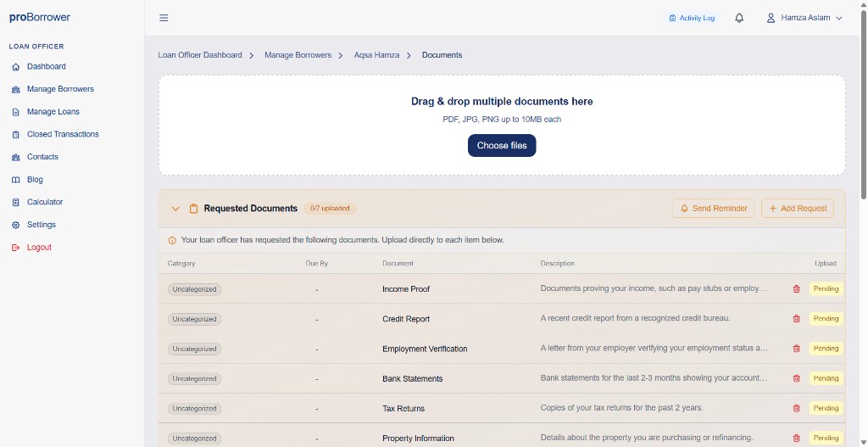Click the user profile avatar icon
This screenshot has width=868, height=447.
(x=771, y=18)
